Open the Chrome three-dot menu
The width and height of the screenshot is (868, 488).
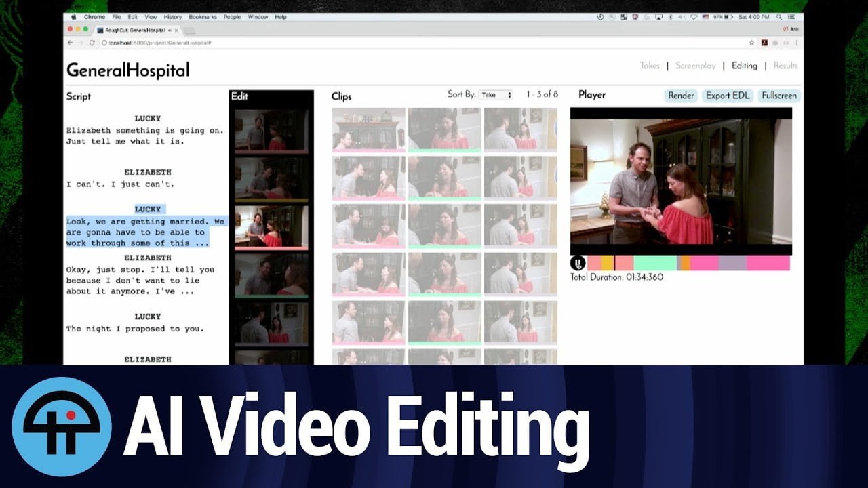pos(795,43)
